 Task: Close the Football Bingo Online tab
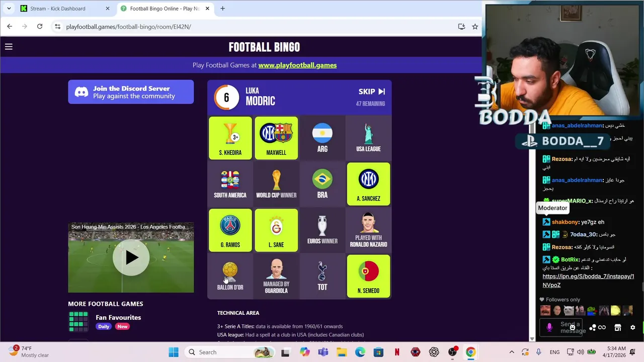(x=207, y=9)
